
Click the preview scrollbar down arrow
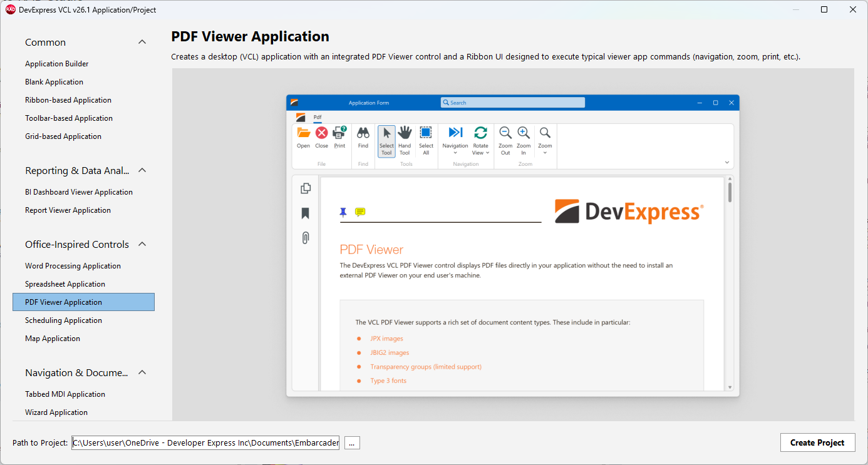(x=730, y=387)
